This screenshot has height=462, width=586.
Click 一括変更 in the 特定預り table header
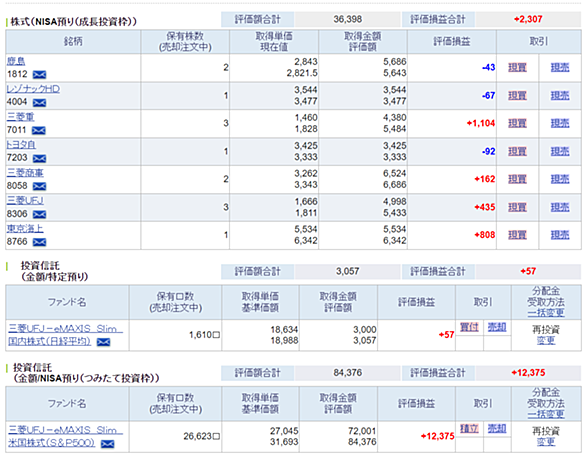546,313
